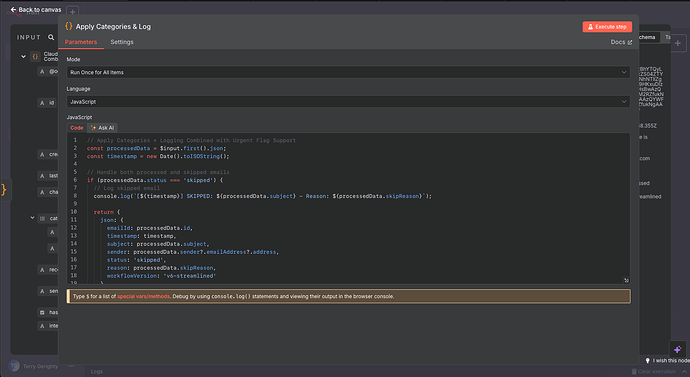Click the Back to canvas arrow
This screenshot has width=690, height=377.
(13, 9)
